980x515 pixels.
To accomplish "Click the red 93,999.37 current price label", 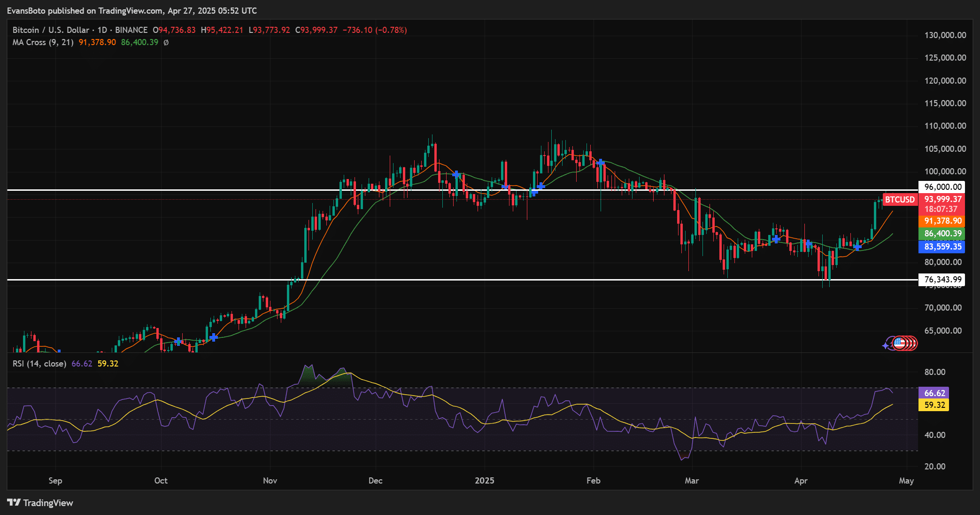I will pos(942,199).
